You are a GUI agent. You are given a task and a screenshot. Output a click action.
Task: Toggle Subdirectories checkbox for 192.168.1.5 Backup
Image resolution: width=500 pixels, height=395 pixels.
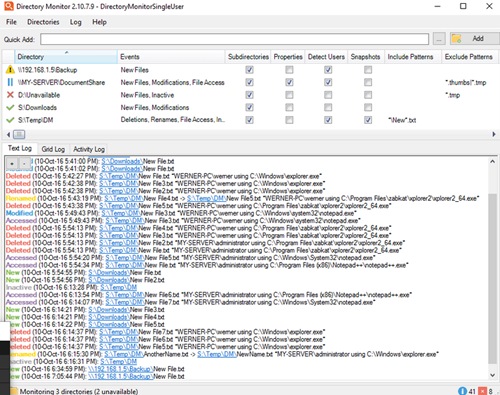point(249,70)
